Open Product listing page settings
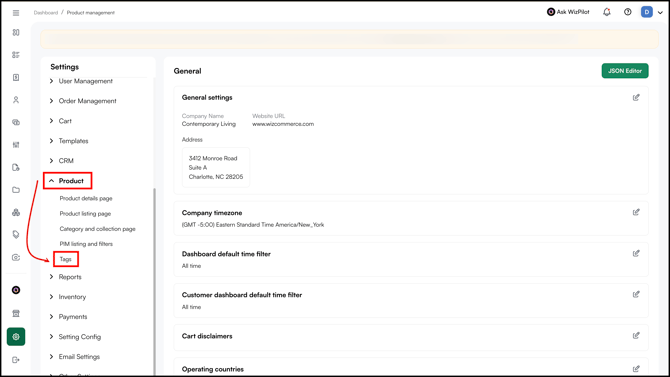The width and height of the screenshot is (670, 377). [x=85, y=213]
